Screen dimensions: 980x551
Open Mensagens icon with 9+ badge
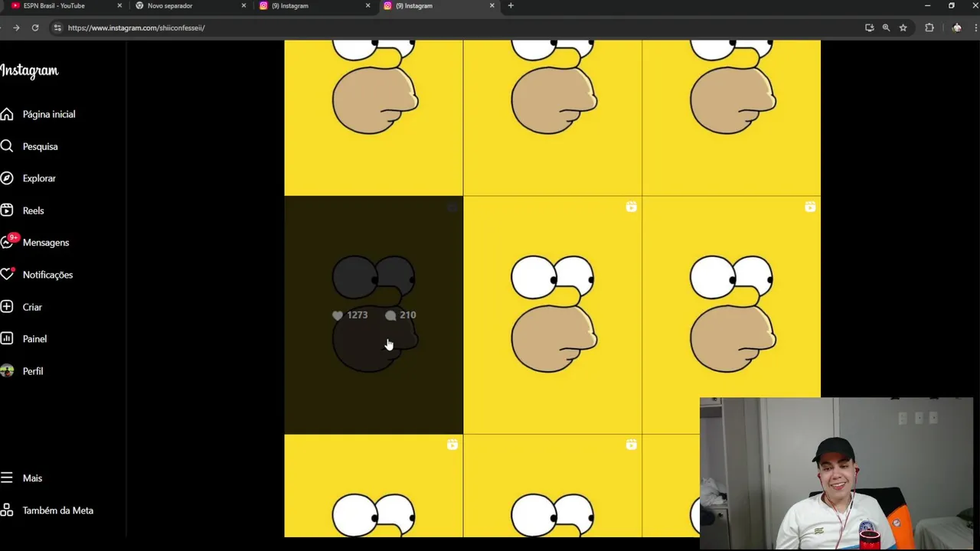tap(8, 242)
